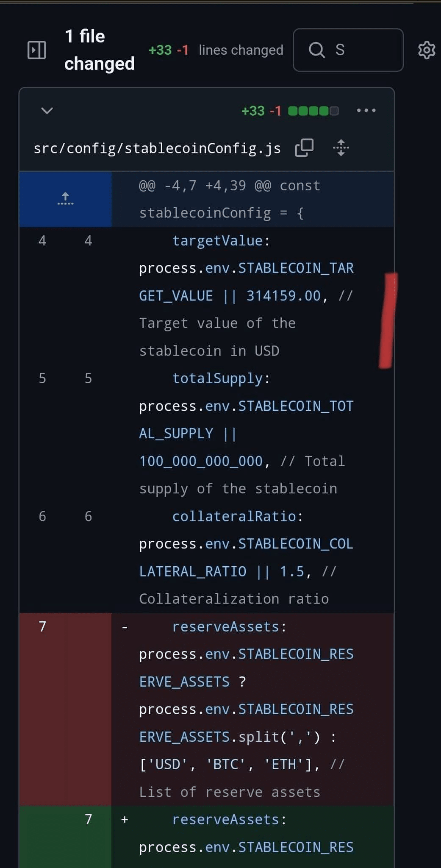
Task: Copy the stablecoinConfig.js file path
Action: click(x=304, y=148)
